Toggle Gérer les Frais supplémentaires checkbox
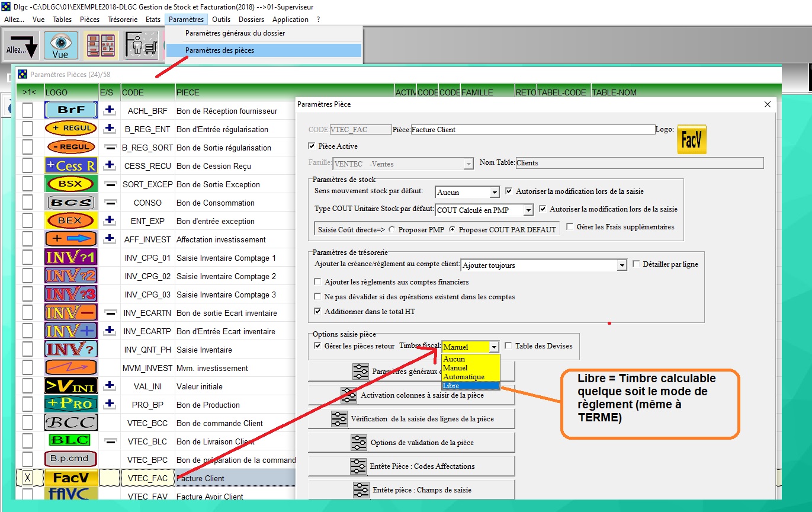 click(570, 227)
